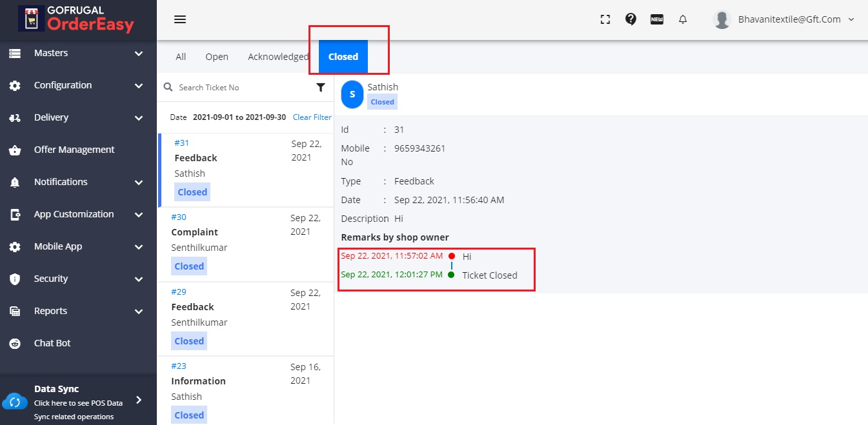Screen dimensions: 868x425
Task: Expand the Delivery menu chevron
Action: [x=139, y=118]
